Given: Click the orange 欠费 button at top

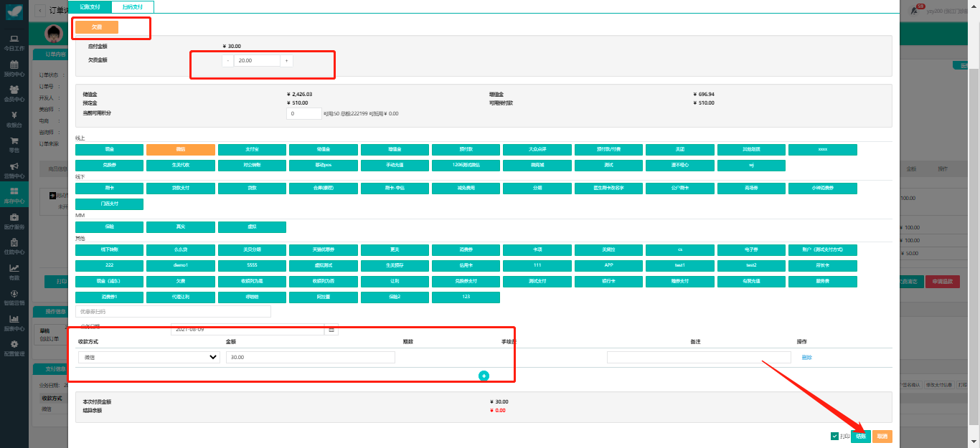Looking at the screenshot, I should pos(97,27).
